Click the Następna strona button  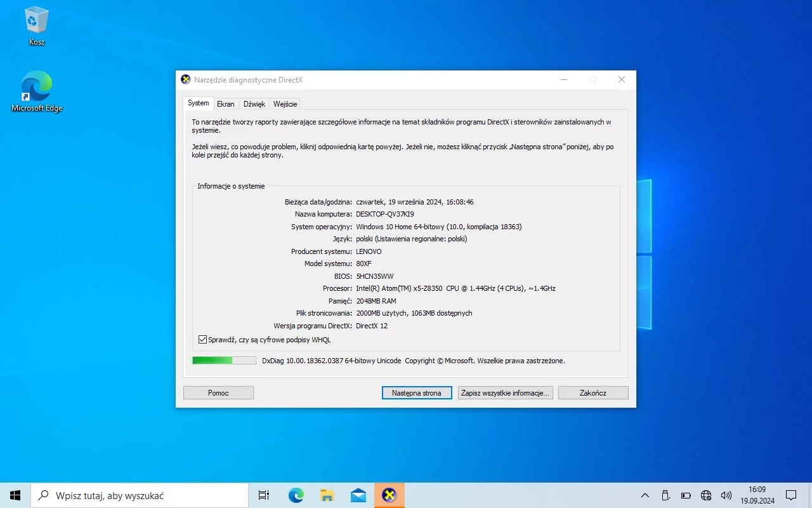(416, 393)
